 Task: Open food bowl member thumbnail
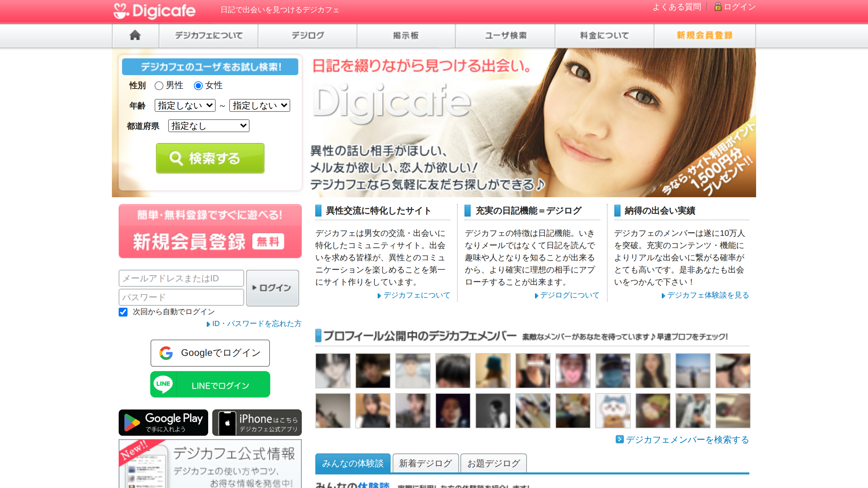(x=653, y=411)
